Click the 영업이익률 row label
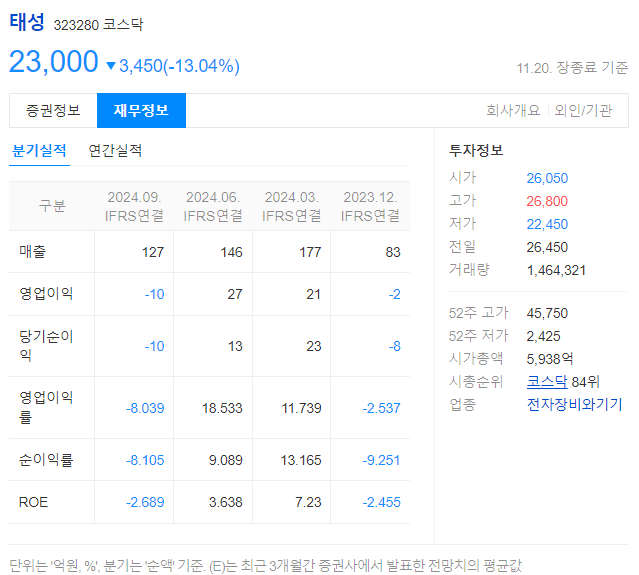 click(x=46, y=407)
